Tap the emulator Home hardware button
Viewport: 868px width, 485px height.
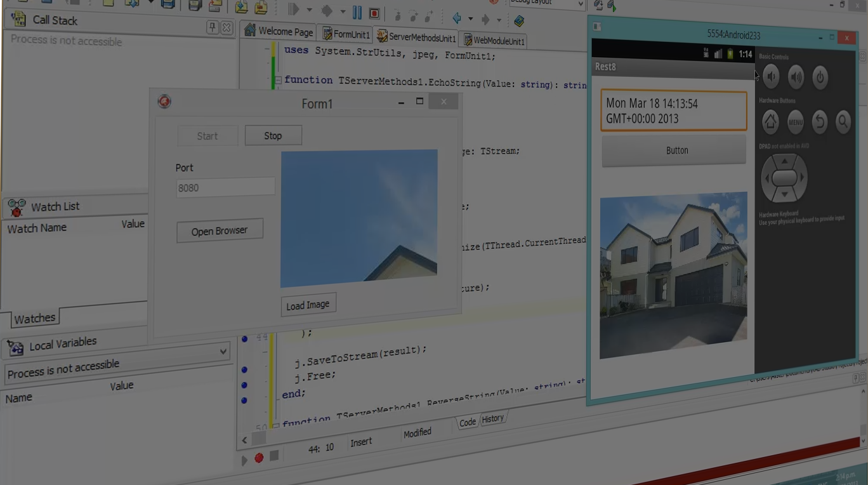(770, 121)
